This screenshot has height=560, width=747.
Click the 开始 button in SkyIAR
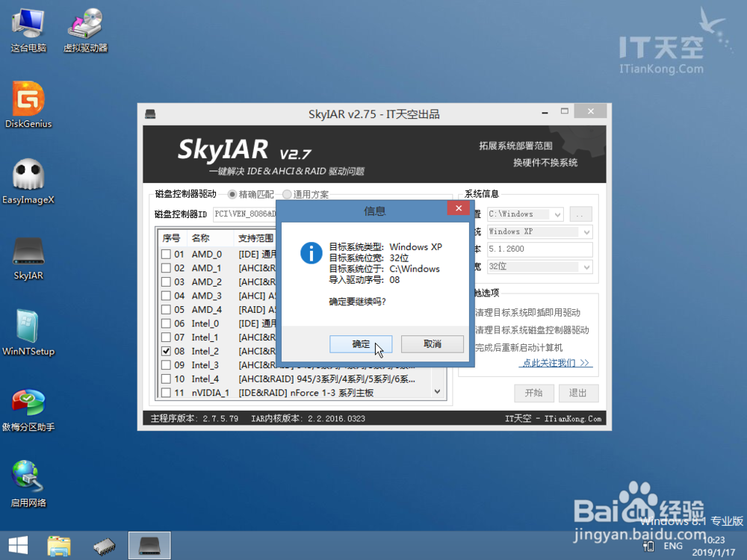click(x=533, y=393)
